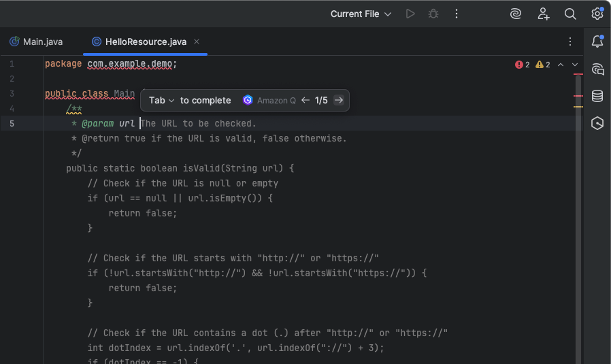Open the Tab completion key dropdown

162,100
